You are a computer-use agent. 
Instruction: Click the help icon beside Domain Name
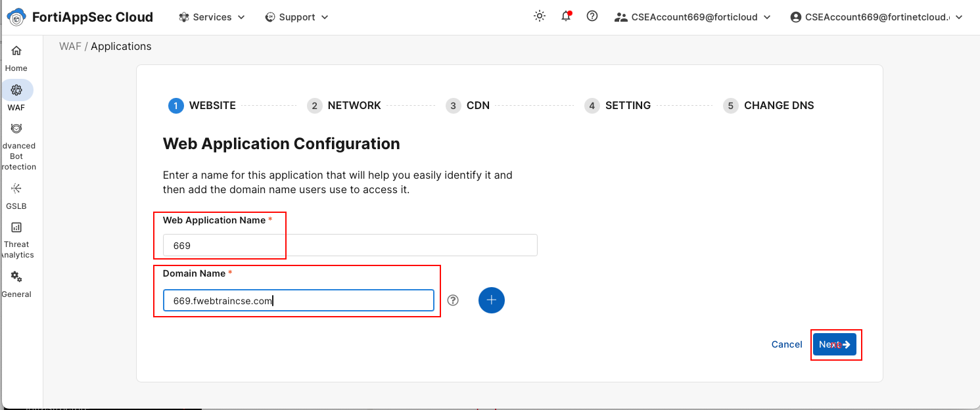pyautogui.click(x=453, y=300)
